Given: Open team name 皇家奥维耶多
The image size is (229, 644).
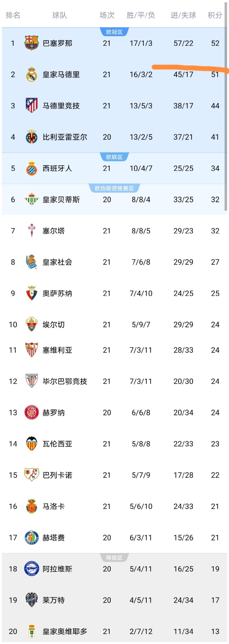Looking at the screenshot, I should 65,631.
